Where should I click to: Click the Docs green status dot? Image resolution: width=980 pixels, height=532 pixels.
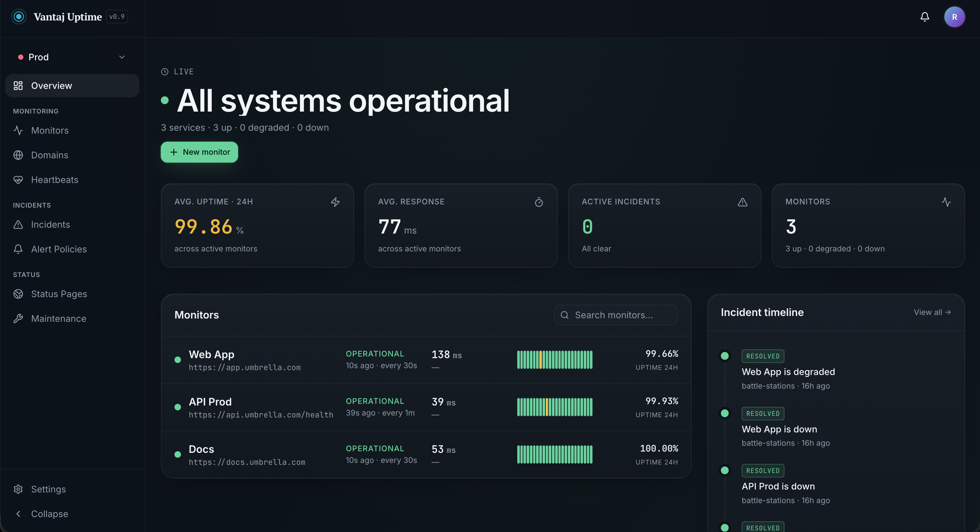pos(178,455)
